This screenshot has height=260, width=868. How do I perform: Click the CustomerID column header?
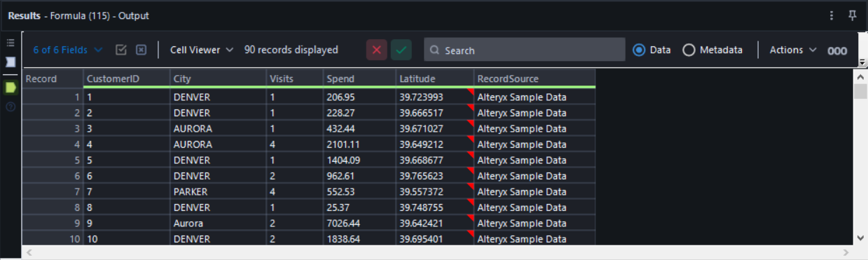tap(127, 78)
